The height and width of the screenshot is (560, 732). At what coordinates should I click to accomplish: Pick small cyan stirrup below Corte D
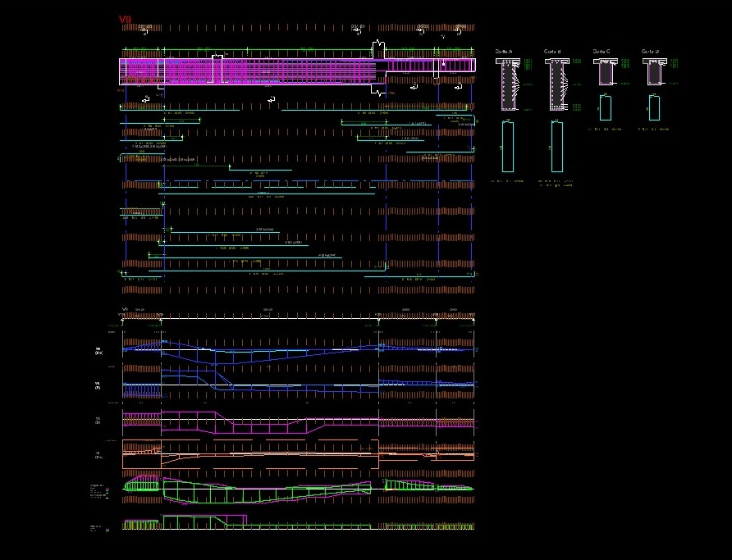(x=654, y=108)
